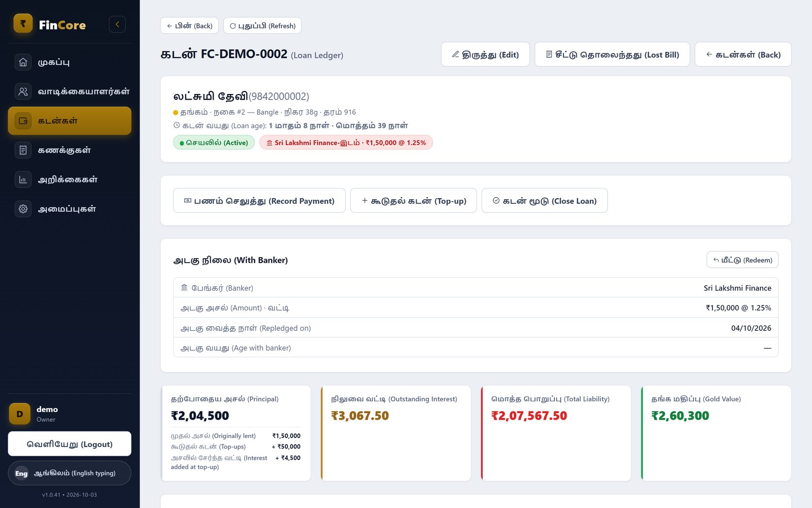The width and height of the screenshot is (812, 508).
Task: Click the ₹2,07,567.50 total liability value
Action: 529,416
